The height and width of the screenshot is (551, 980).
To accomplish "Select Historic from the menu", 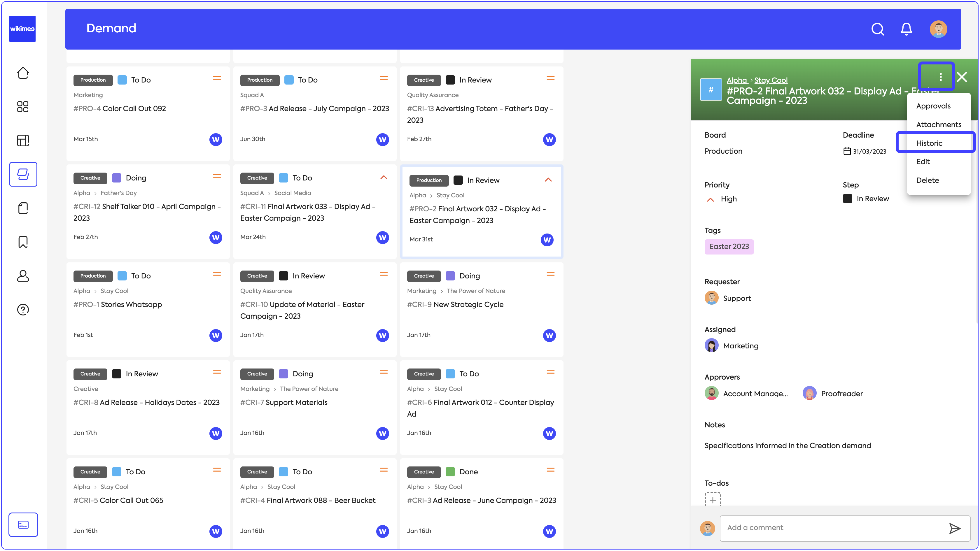I will click(929, 143).
